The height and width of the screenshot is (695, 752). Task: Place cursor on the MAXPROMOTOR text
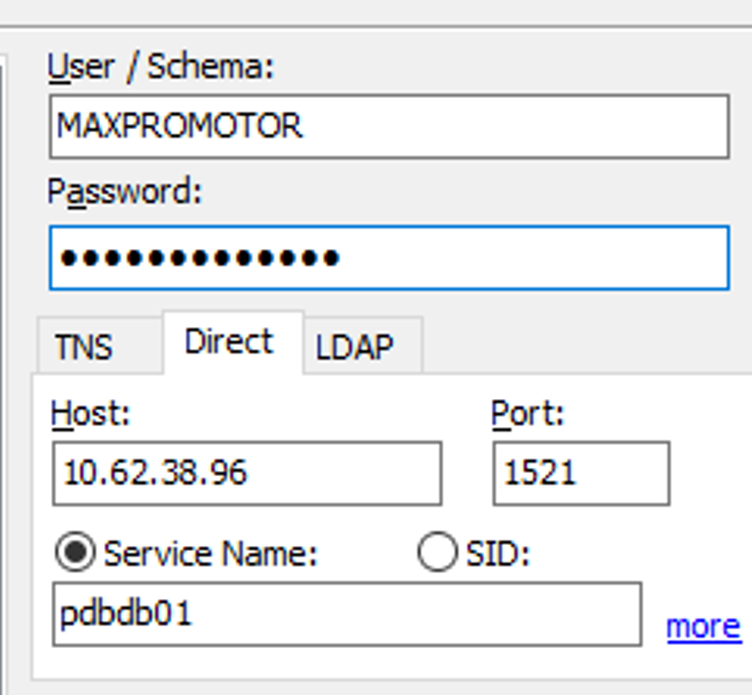coord(180,127)
